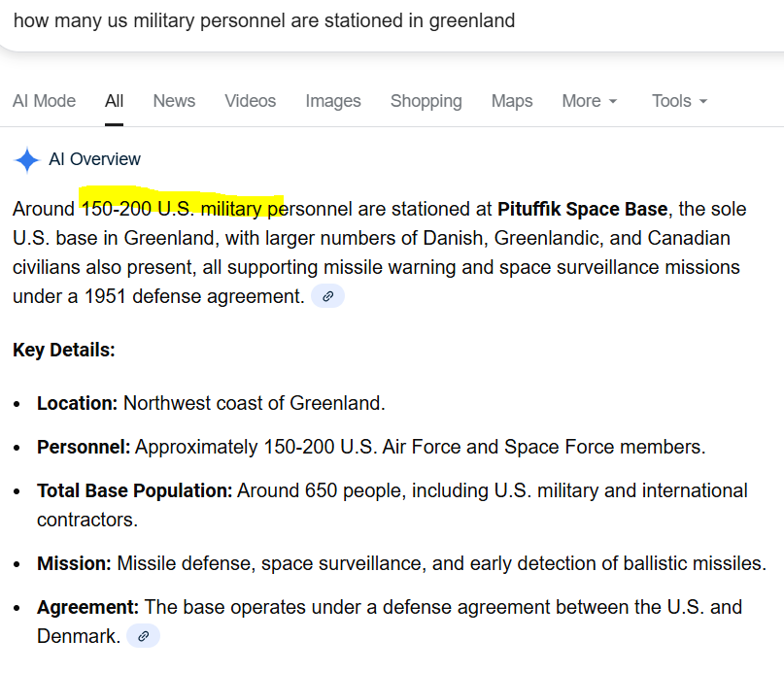
Task: Click the 'Key Details:' heading
Action: pos(64,350)
